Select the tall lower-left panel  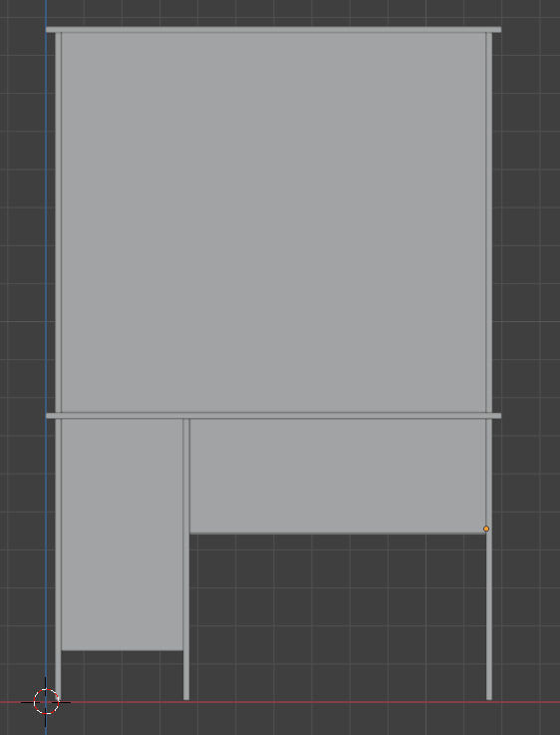tap(122, 535)
